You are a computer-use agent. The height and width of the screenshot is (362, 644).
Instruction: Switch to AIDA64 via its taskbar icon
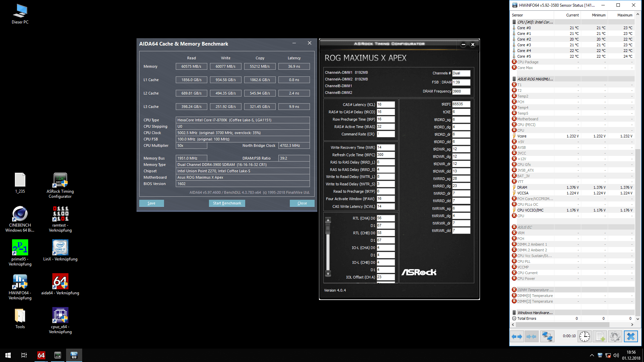(41, 355)
